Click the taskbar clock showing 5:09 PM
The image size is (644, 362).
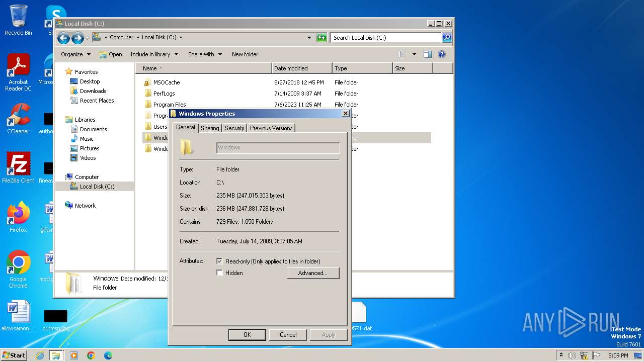pyautogui.click(x=618, y=355)
